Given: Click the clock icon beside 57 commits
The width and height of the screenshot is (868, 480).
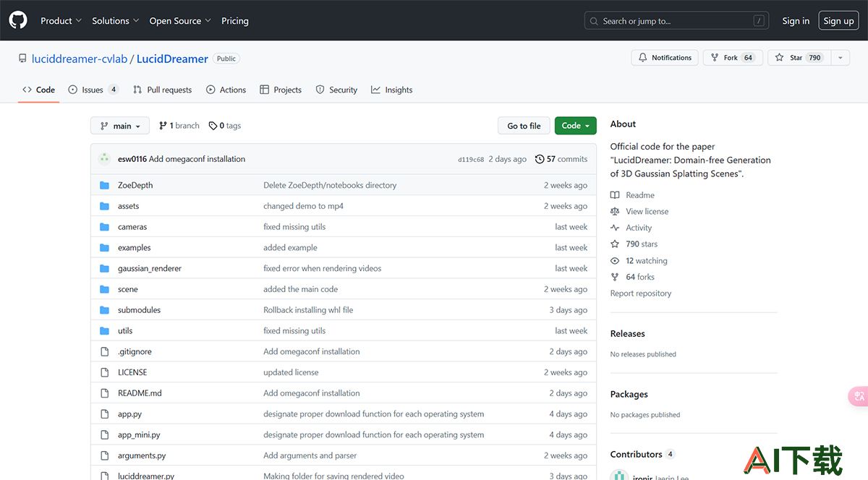Looking at the screenshot, I should [540, 159].
